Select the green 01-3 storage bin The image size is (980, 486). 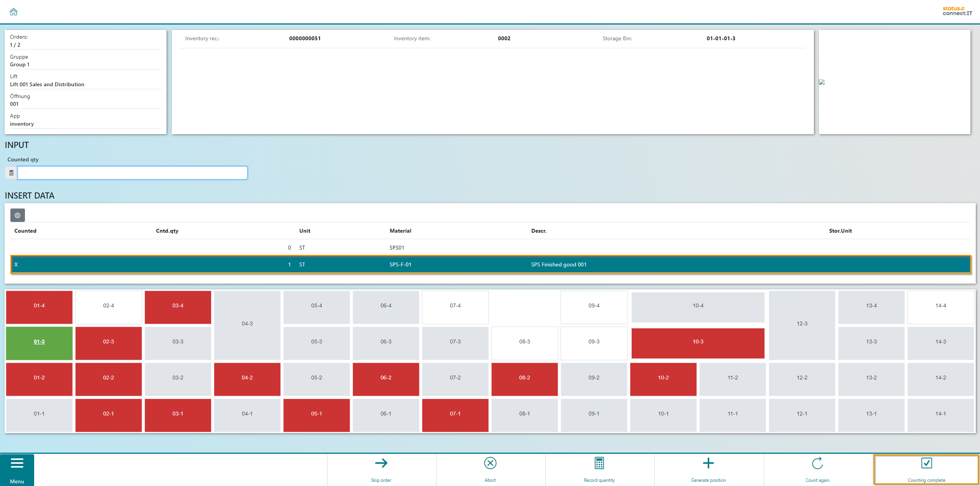tap(39, 342)
